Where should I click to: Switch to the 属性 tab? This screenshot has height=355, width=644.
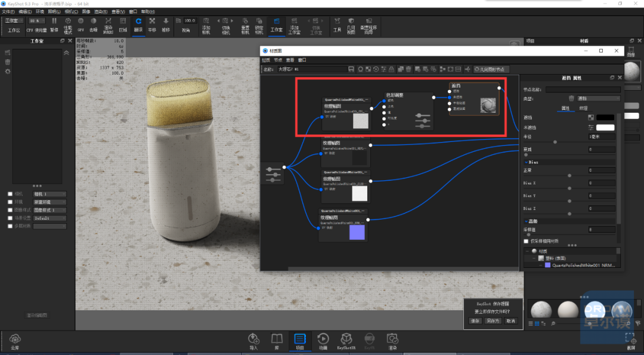pyautogui.click(x=565, y=108)
